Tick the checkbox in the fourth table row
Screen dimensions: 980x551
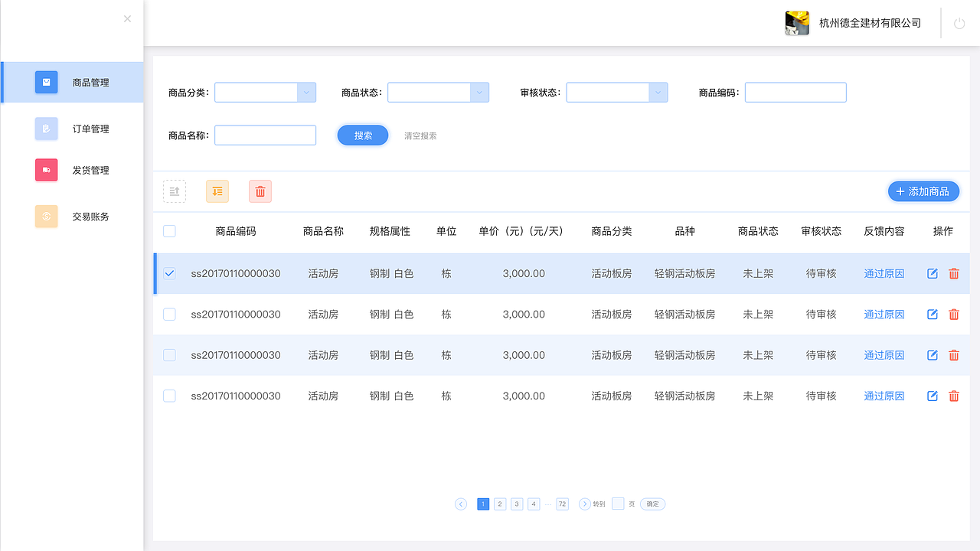(170, 396)
